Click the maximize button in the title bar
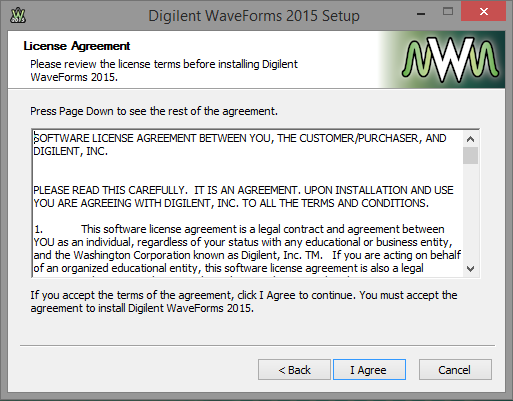This screenshot has height=401, width=513. [448, 12]
